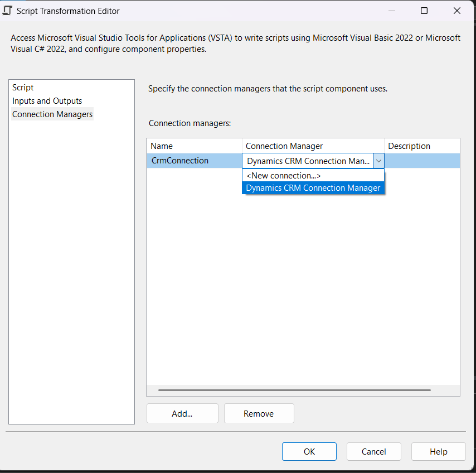Viewport: 476px width, 473px height.
Task: Click the Remove button
Action: point(259,413)
